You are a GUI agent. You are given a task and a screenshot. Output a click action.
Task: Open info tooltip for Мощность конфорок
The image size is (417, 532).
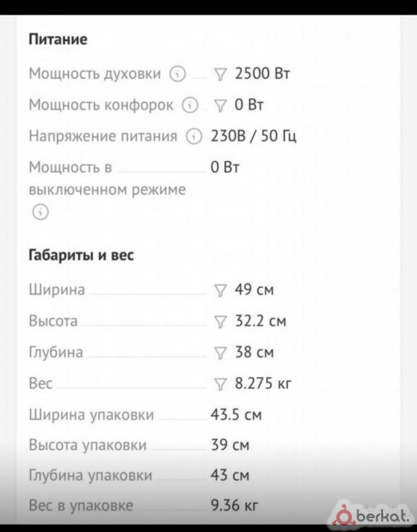[x=191, y=105]
